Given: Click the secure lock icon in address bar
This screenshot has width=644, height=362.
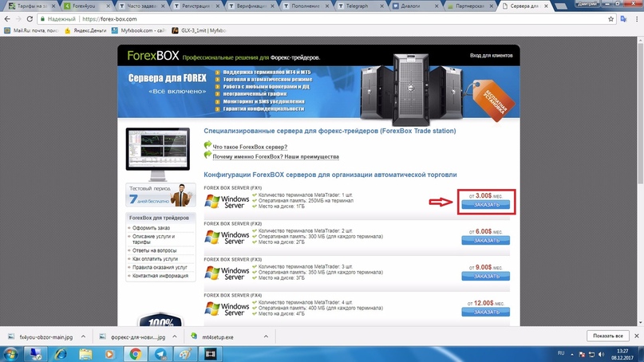Looking at the screenshot, I should coord(42,19).
